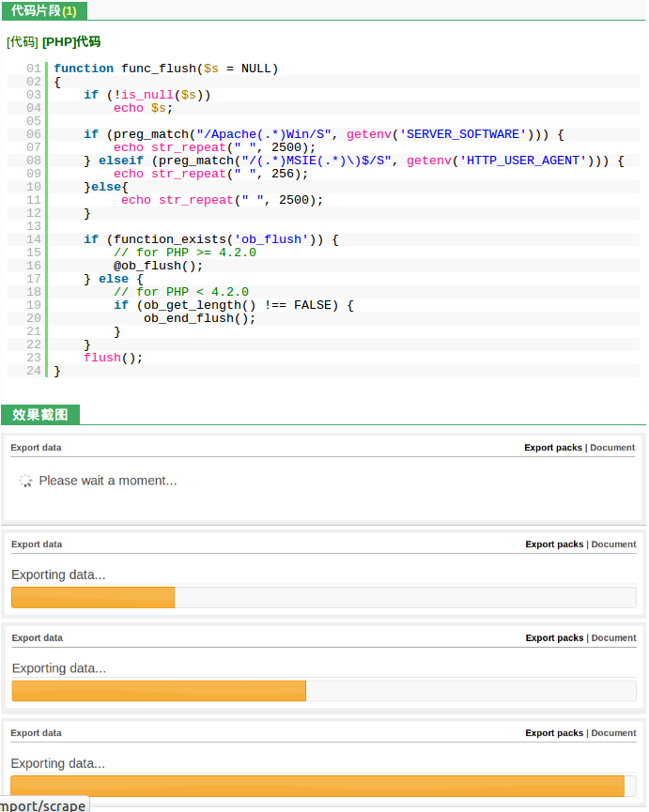The height and width of the screenshot is (812, 649).
Task: Click Export packs above the shortest progress bar
Action: click(x=554, y=544)
